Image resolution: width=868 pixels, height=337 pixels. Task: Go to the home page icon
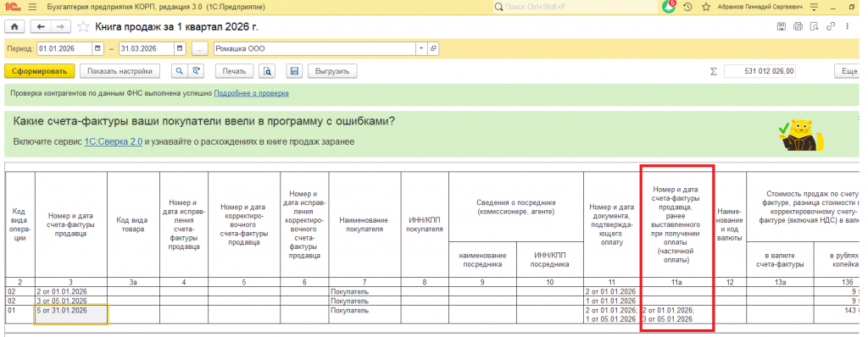[x=14, y=26]
